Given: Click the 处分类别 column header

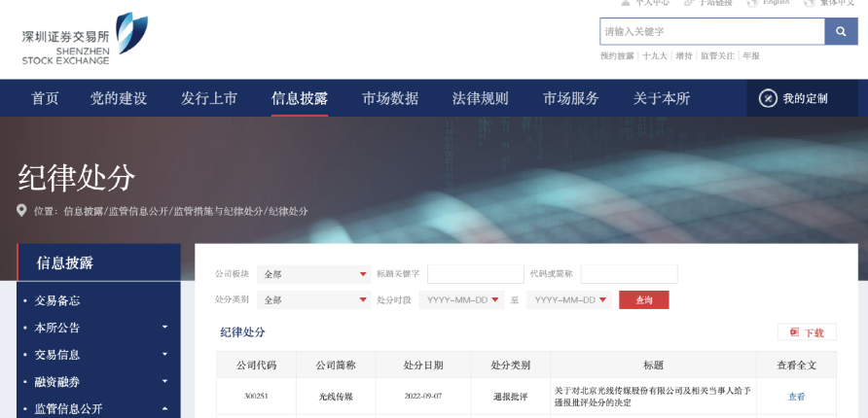Looking at the screenshot, I should 511,365.
